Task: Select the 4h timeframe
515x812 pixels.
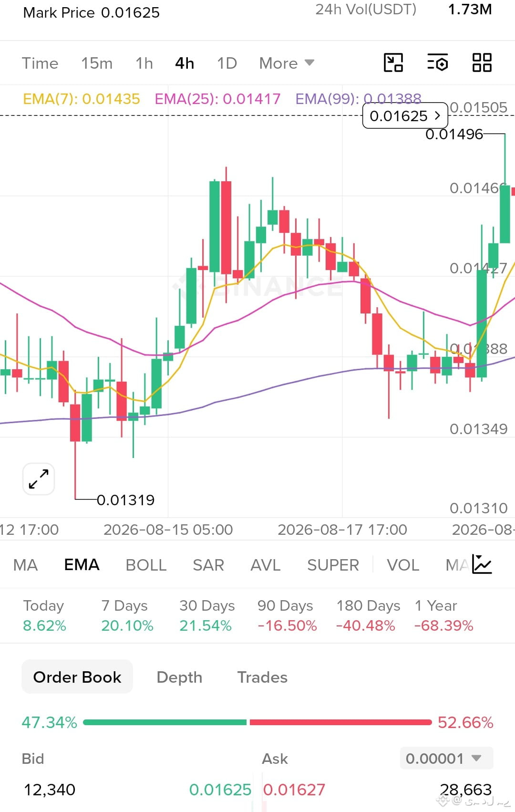Action: pyautogui.click(x=185, y=63)
